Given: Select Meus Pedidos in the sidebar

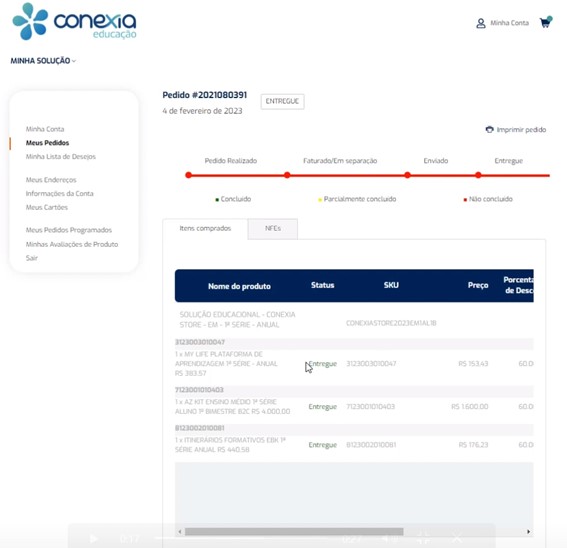Looking at the screenshot, I should [47, 143].
